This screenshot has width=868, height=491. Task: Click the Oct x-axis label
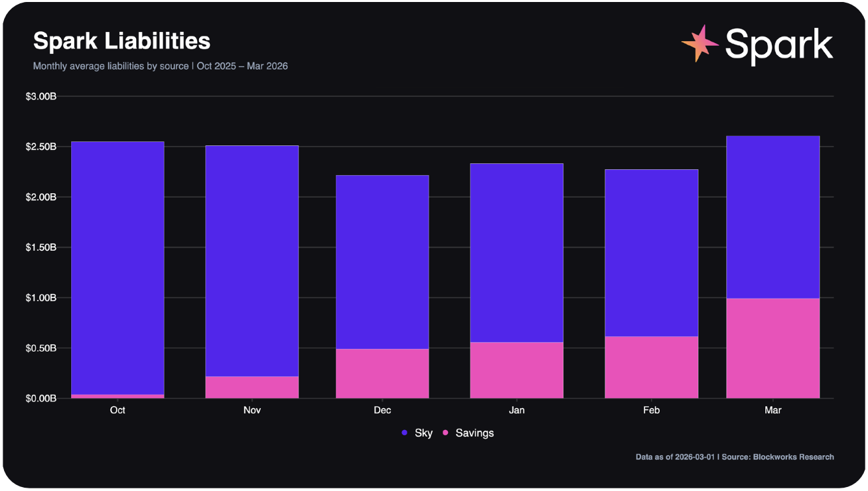click(117, 410)
